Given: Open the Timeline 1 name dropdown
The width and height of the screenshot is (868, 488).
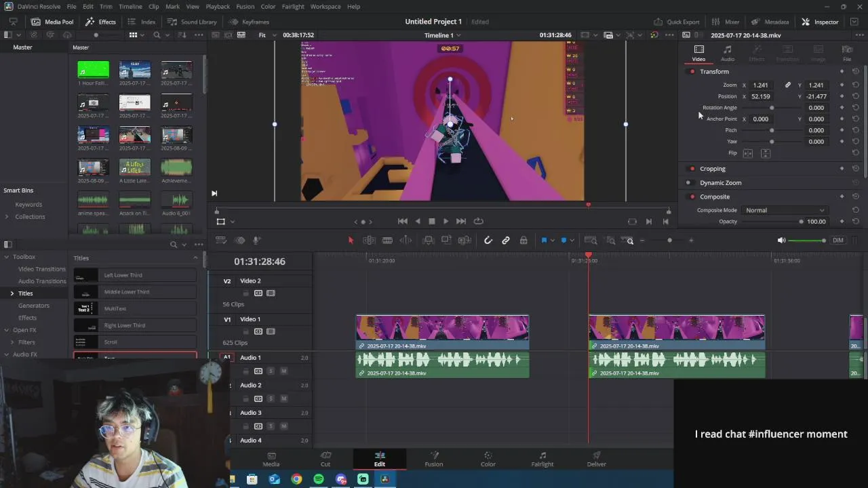Looking at the screenshot, I should [x=443, y=35].
